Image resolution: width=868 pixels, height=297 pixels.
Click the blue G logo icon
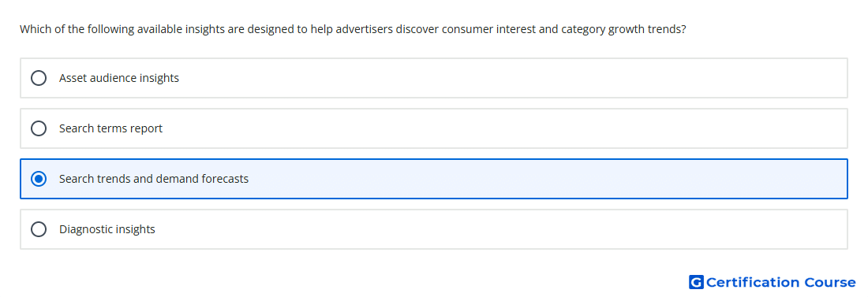[x=696, y=282]
